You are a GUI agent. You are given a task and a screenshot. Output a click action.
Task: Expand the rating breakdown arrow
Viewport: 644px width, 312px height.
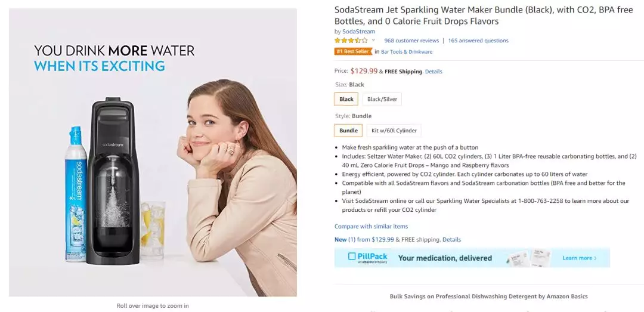click(x=373, y=41)
